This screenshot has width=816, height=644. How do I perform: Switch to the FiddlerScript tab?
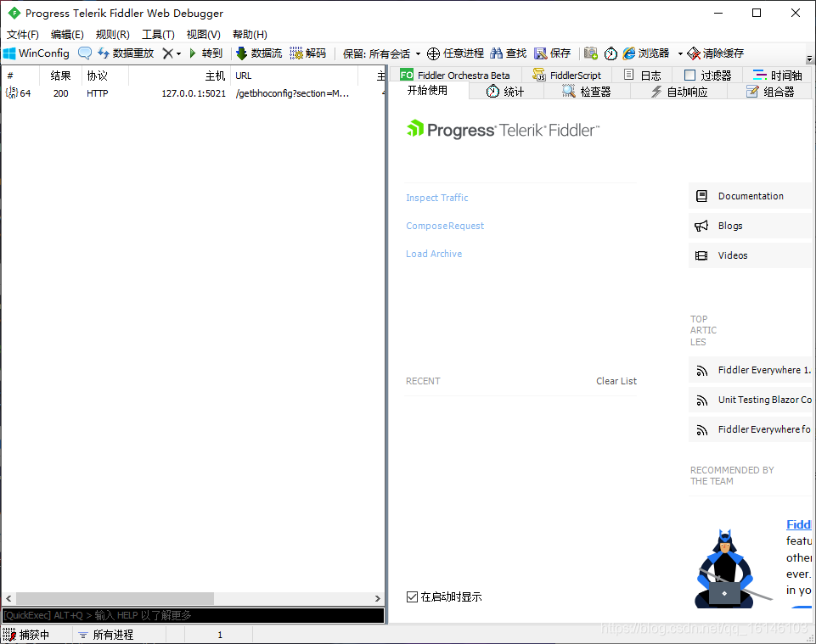(x=566, y=75)
